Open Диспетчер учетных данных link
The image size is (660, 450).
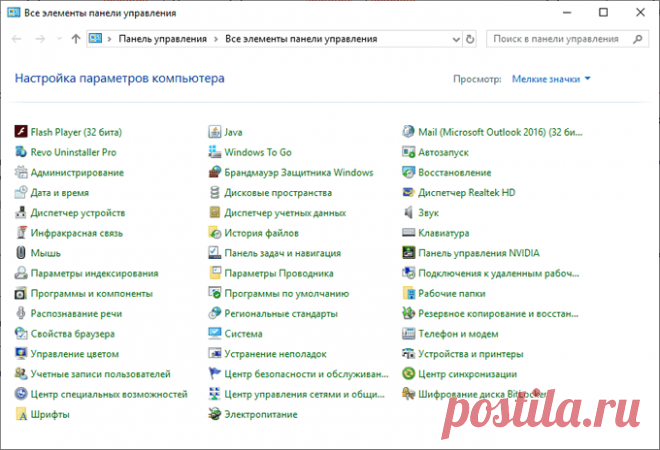pyautogui.click(x=285, y=213)
